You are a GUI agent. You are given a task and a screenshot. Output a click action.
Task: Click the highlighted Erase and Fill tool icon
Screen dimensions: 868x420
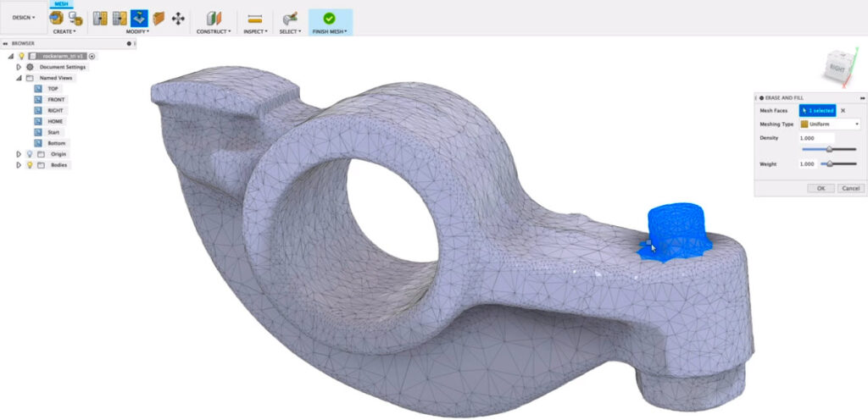pyautogui.click(x=140, y=19)
